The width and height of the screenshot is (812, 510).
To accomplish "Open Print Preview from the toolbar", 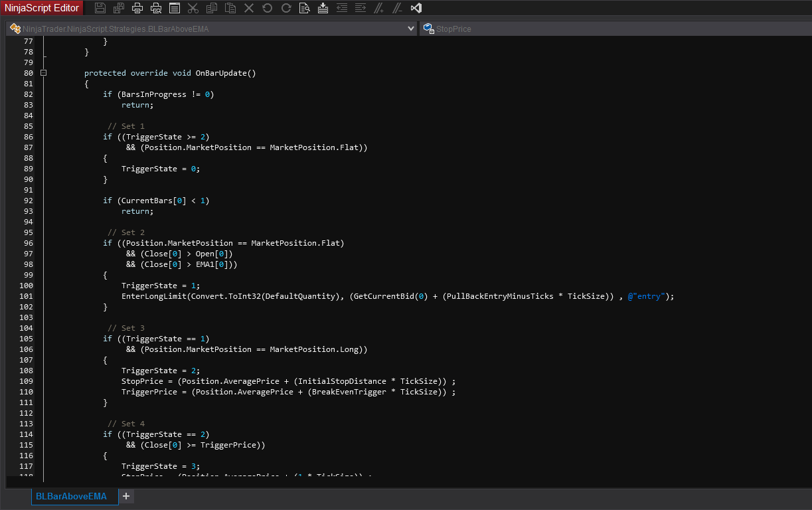I will point(156,8).
